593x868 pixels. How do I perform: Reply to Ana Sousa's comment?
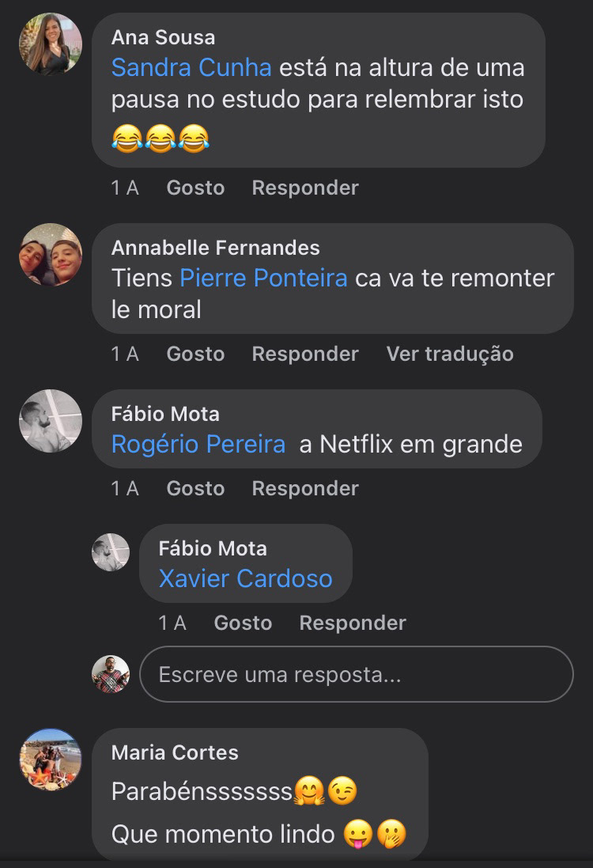pyautogui.click(x=305, y=188)
